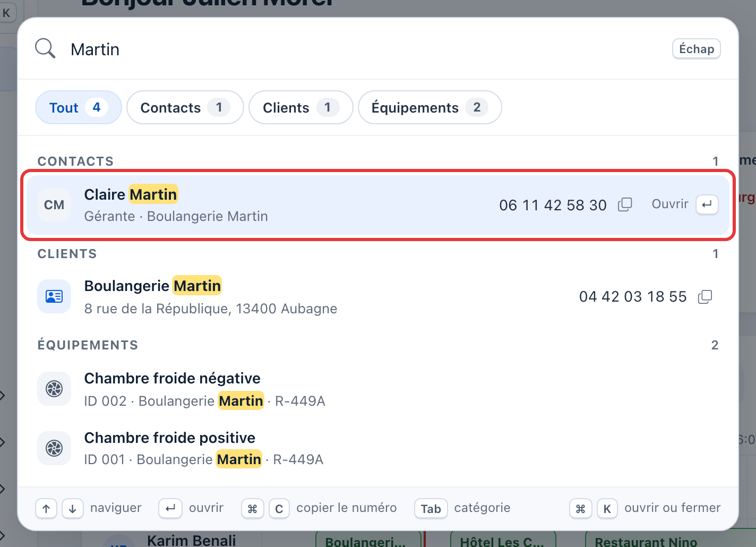Click the K key hint for ouvrir ou fermer
This screenshot has width=756, height=547.
pyautogui.click(x=607, y=509)
